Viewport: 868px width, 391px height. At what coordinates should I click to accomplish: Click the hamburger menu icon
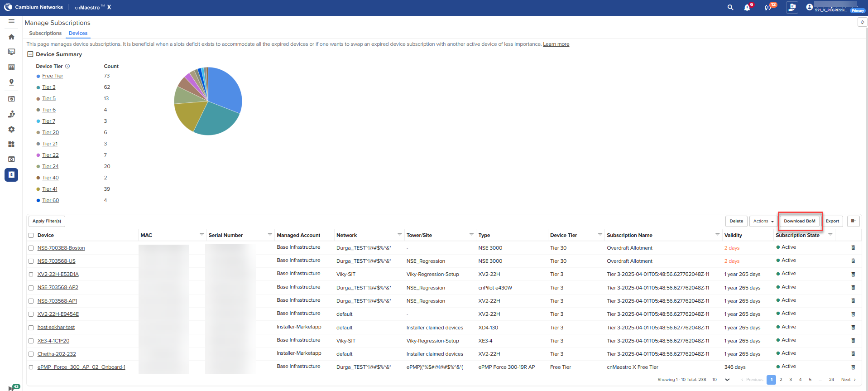coord(11,21)
